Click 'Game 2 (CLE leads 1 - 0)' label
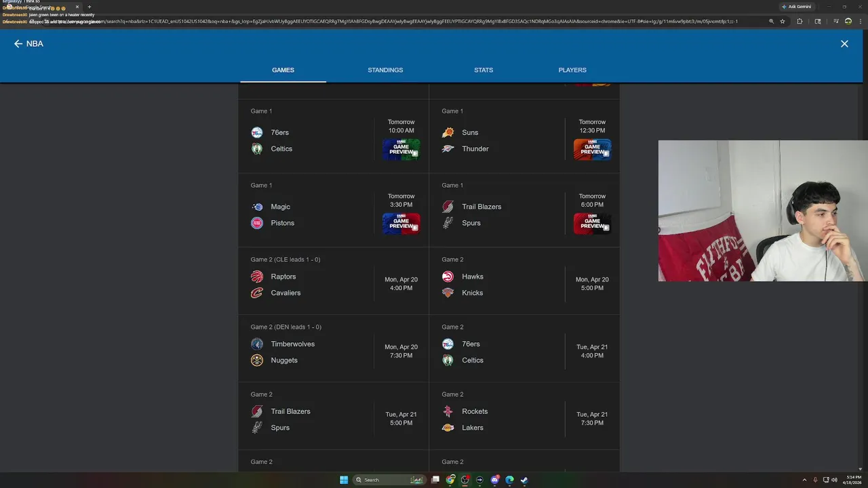Screen dimensions: 868x488 coord(285,260)
